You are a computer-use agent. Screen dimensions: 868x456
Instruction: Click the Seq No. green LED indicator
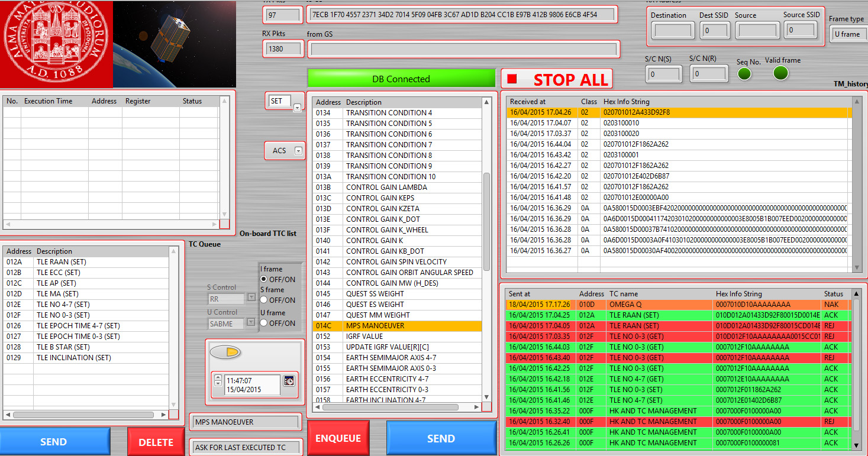click(x=744, y=73)
